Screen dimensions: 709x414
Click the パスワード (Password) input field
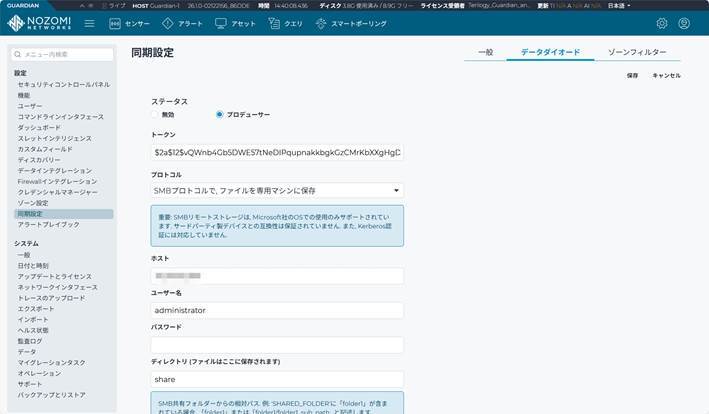(277, 345)
